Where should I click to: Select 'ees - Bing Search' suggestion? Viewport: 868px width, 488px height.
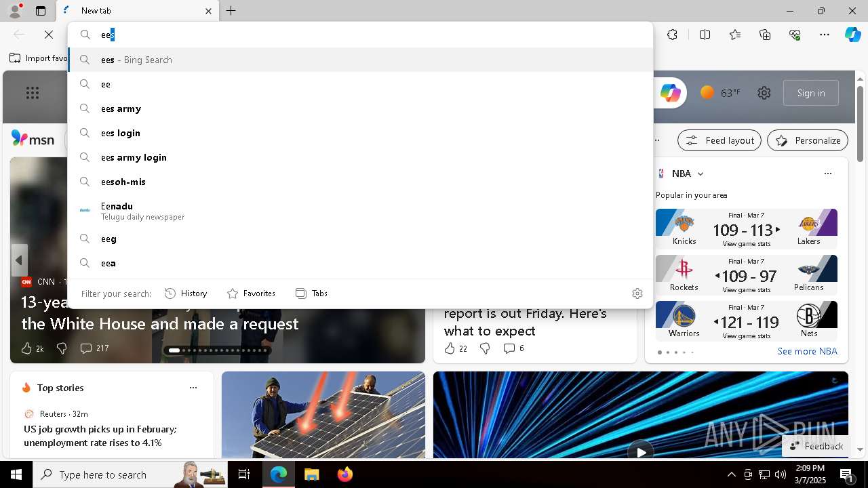(x=361, y=60)
